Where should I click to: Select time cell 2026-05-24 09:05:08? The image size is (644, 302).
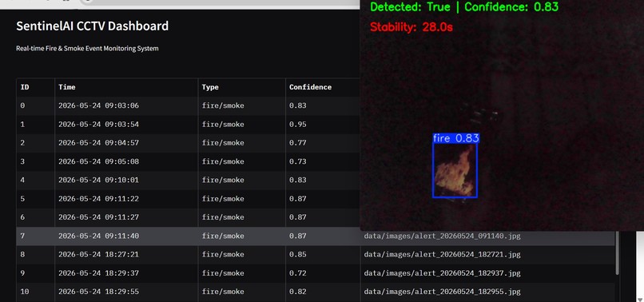[x=126, y=161]
